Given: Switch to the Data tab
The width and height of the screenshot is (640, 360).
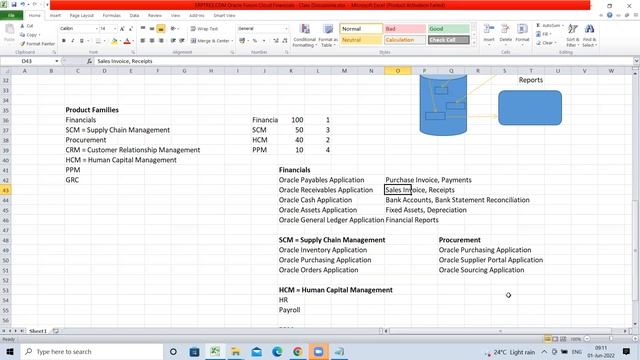Looking at the screenshot, I should [134, 16].
